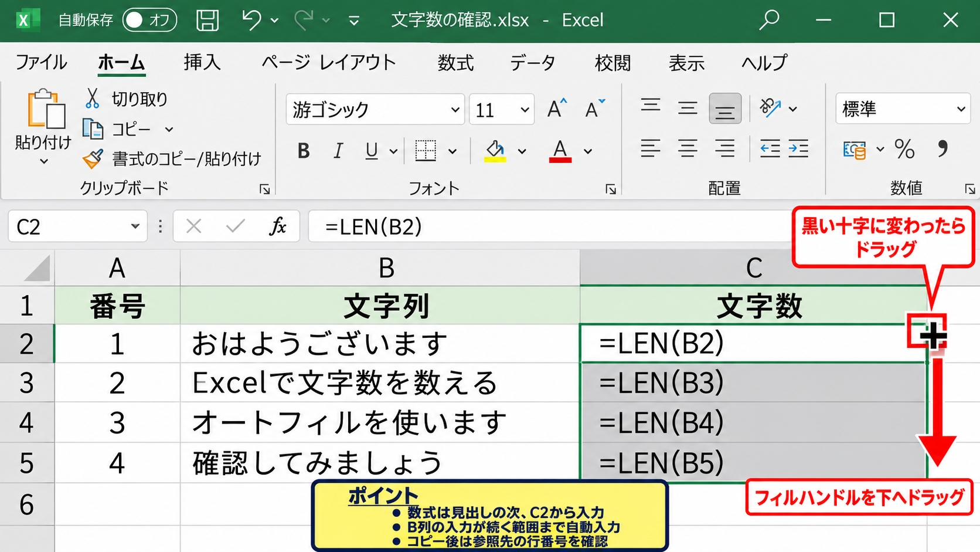Apply the red font color A
The width and height of the screenshot is (980, 552).
tap(560, 151)
